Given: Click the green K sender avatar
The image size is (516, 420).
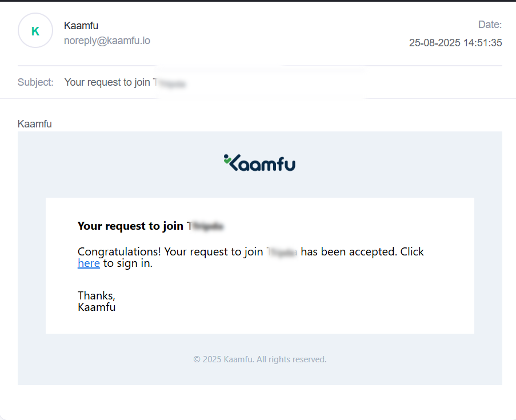Looking at the screenshot, I should 35,31.
